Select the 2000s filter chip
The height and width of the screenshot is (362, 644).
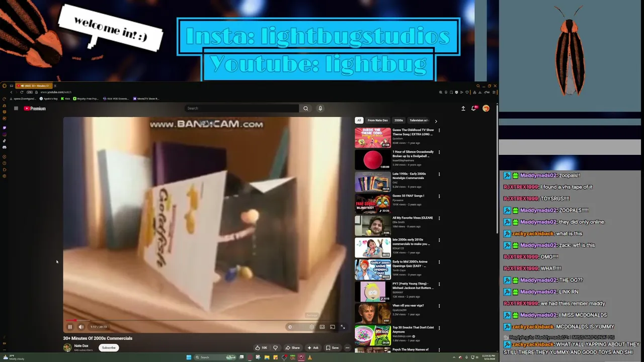(398, 121)
